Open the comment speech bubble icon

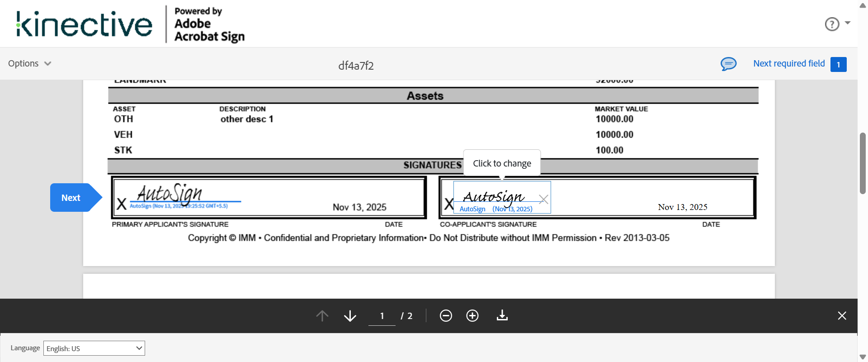[x=728, y=64]
